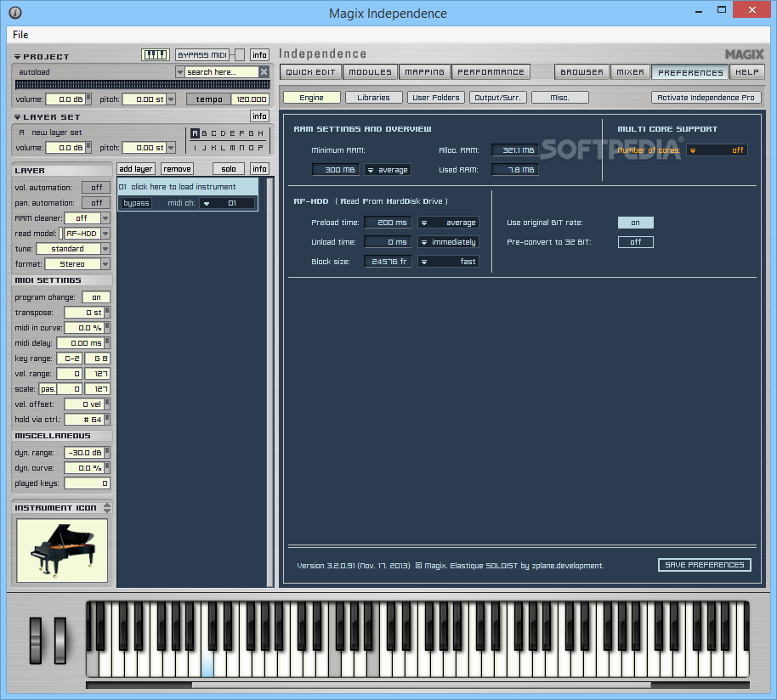
Task: Collapse the Layer Set section triangle
Action: coord(17,117)
